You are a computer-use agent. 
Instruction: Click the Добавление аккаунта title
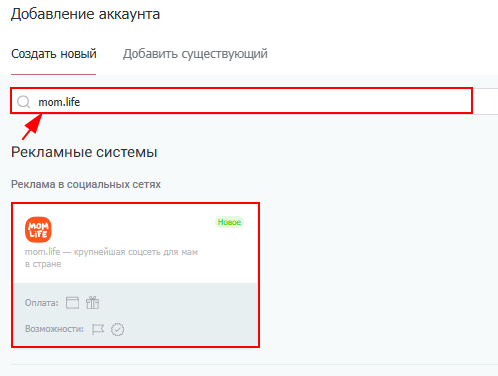pyautogui.click(x=85, y=14)
